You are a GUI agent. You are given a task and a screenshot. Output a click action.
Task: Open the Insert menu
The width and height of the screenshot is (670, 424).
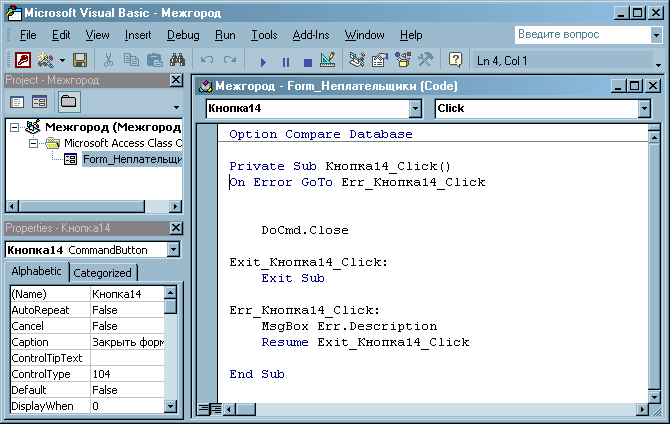tap(138, 35)
